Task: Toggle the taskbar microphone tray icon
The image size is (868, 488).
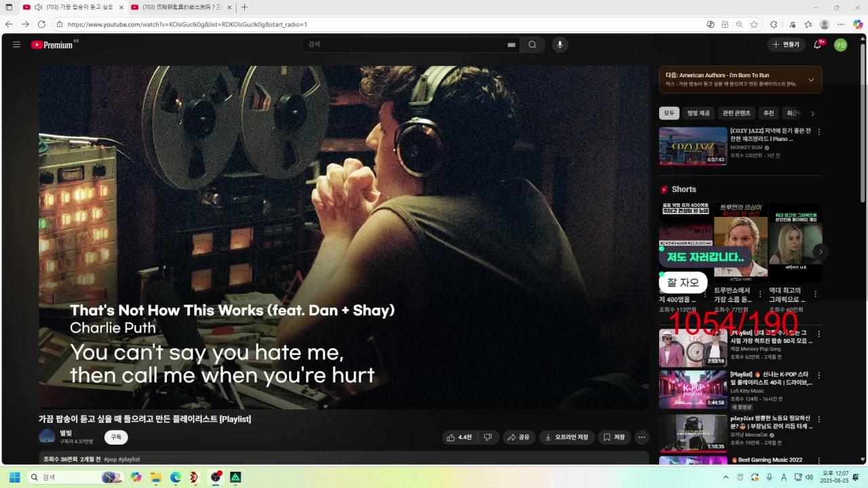Action: (769, 477)
